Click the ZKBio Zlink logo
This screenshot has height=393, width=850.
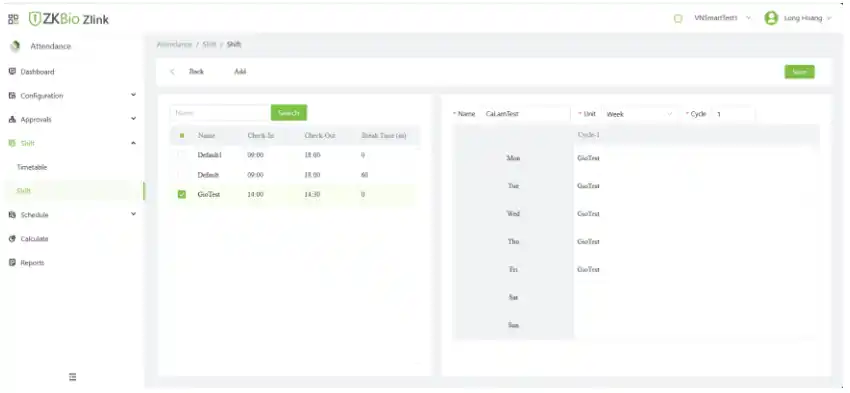coord(68,20)
